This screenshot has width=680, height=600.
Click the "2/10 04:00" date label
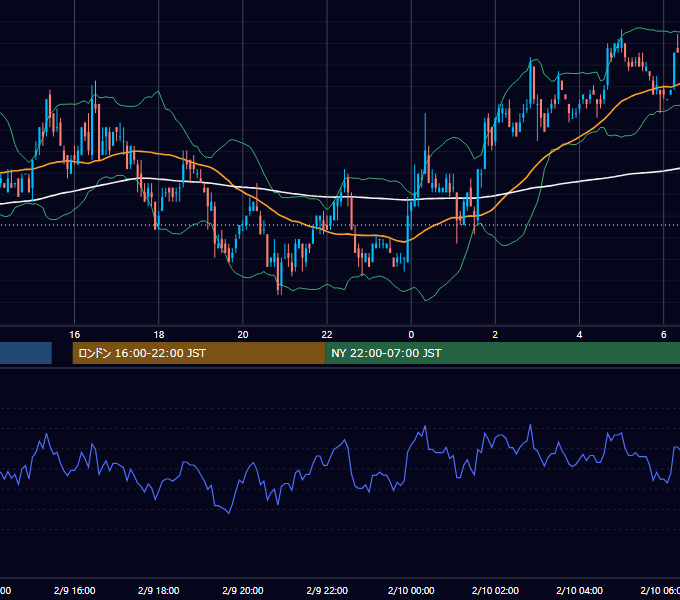click(x=579, y=590)
